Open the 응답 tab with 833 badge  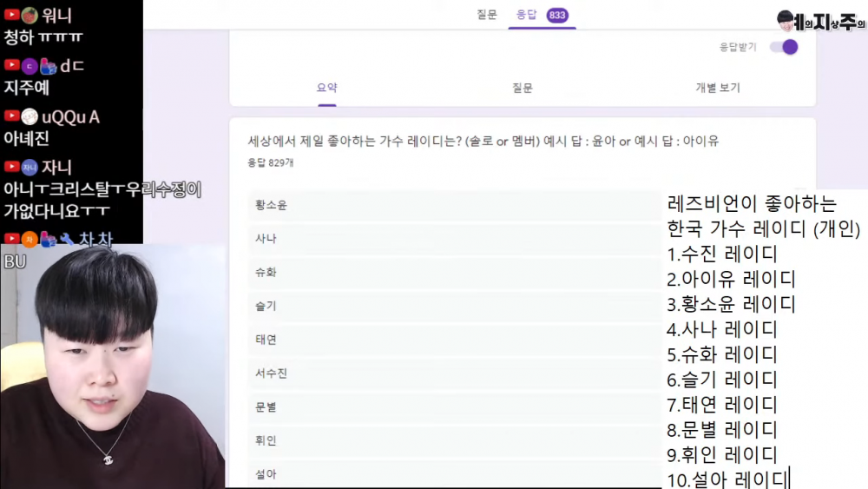click(542, 15)
